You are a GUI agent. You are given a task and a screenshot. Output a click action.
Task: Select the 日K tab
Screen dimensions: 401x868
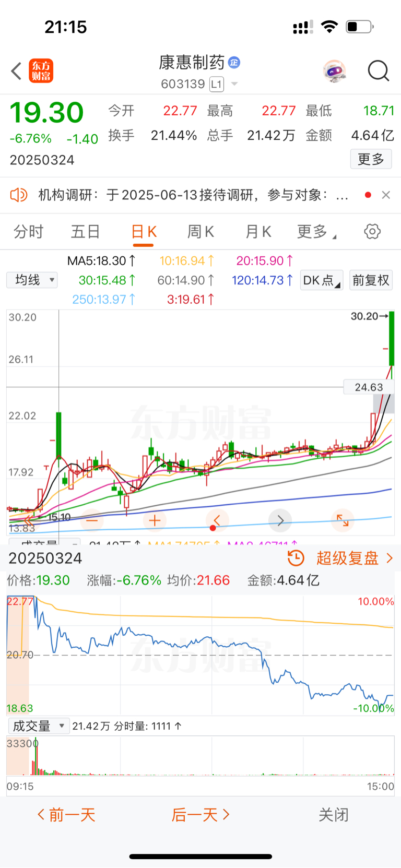(144, 232)
